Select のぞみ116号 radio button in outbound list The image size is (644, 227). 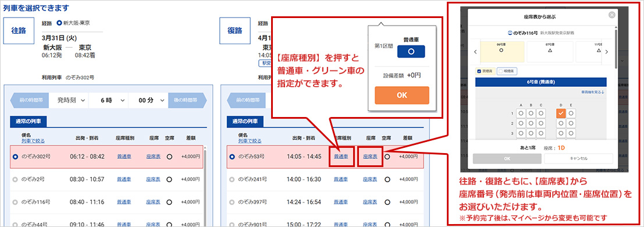[15, 203]
